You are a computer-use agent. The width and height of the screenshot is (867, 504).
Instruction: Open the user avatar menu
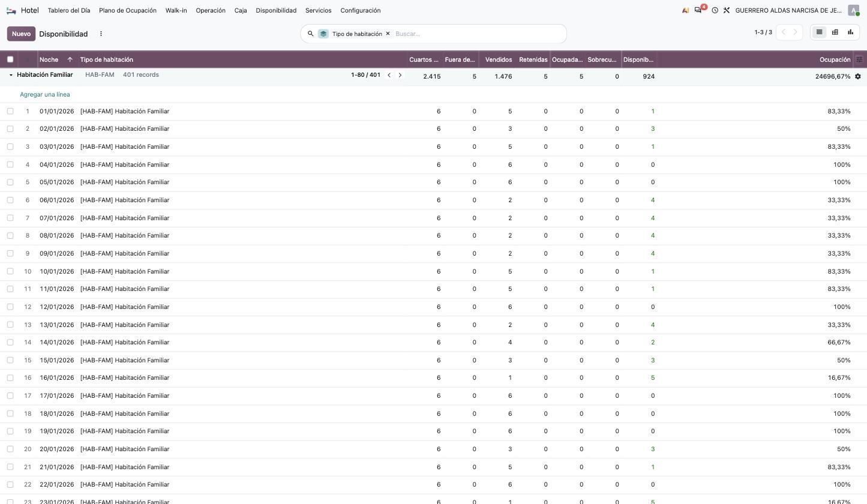tap(853, 10)
